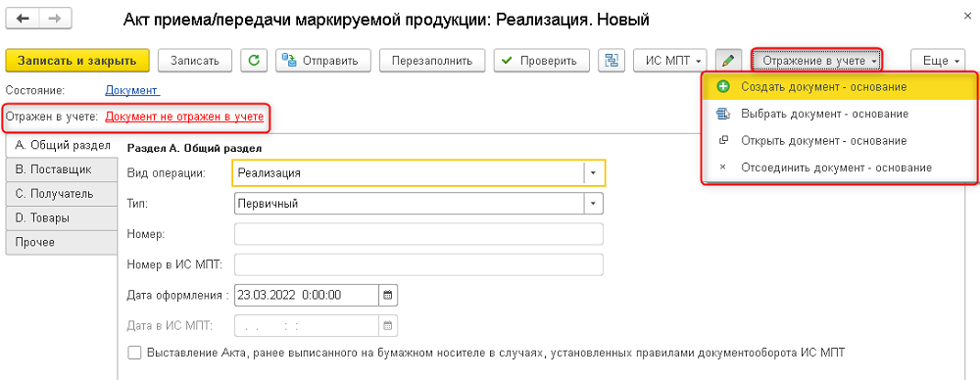Viewport: 980px width, 380px height.
Task: Click the Номер в ИС МПТ field
Action: pyautogui.click(x=418, y=264)
